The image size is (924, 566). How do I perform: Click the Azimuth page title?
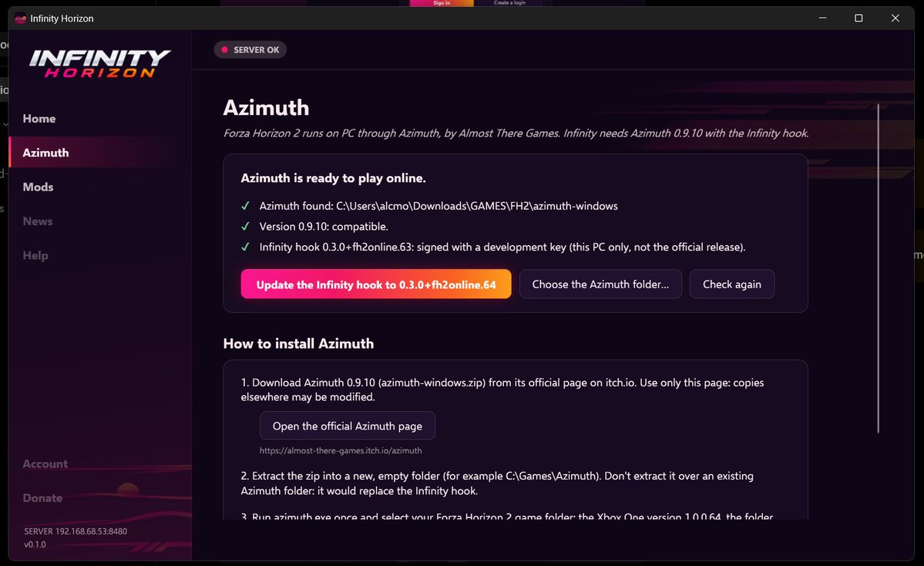pyautogui.click(x=266, y=108)
